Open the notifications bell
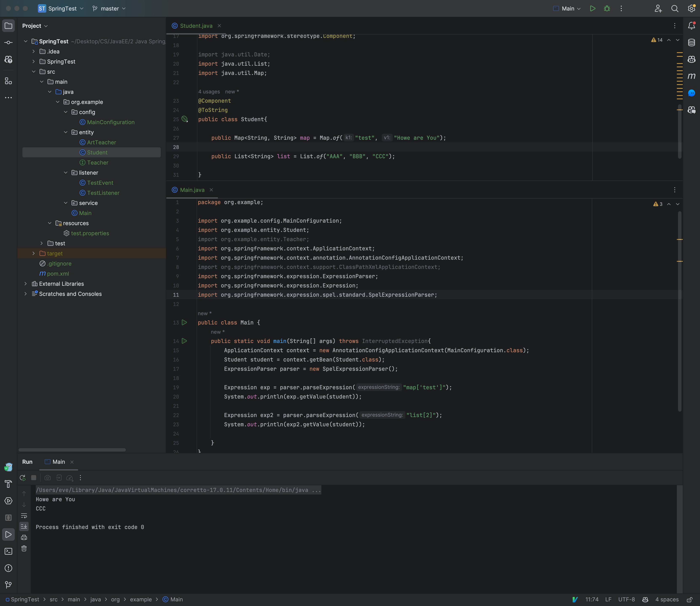The width and height of the screenshot is (700, 606). click(692, 25)
